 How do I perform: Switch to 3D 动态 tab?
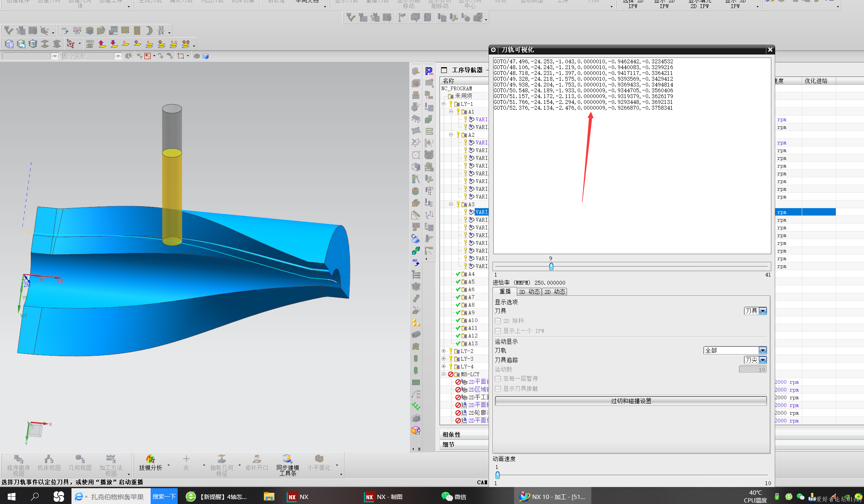529,292
